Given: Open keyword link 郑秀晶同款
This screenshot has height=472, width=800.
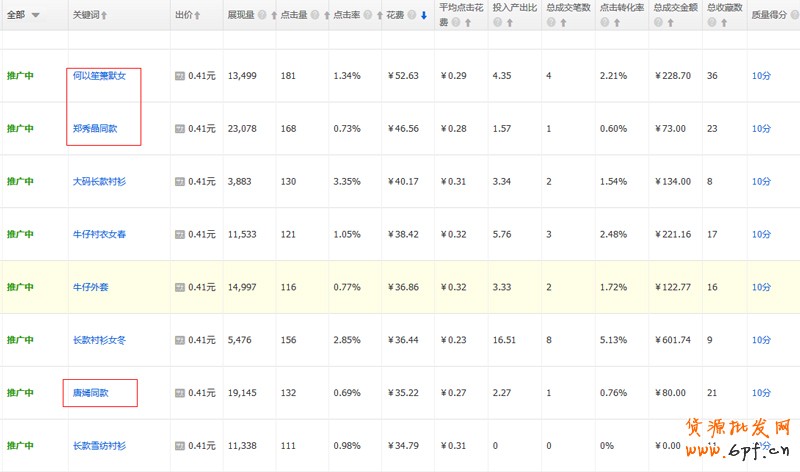Looking at the screenshot, I should pyautogui.click(x=95, y=129).
